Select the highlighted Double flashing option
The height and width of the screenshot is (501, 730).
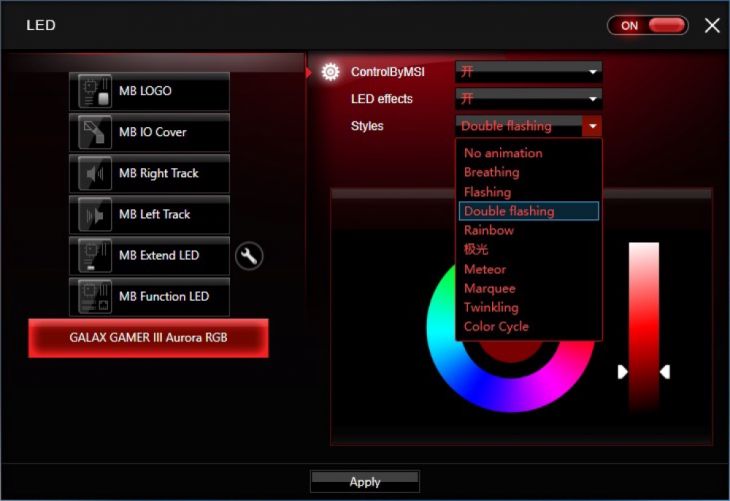528,211
